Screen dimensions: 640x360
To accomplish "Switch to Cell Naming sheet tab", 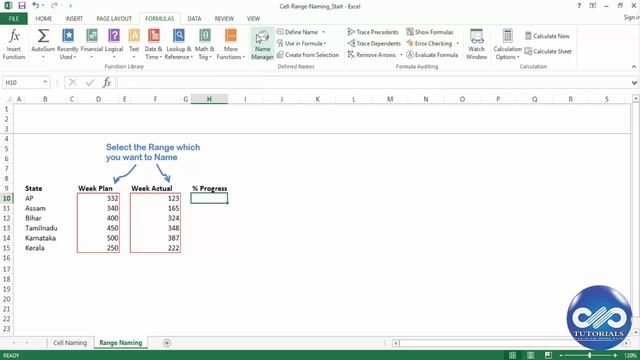I will click(70, 343).
